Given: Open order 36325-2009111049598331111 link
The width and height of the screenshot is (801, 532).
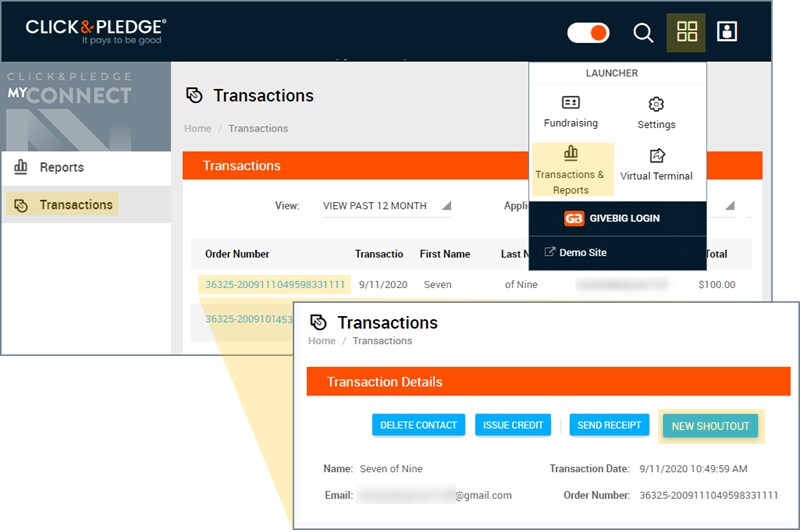Looking at the screenshot, I should coord(275,285).
